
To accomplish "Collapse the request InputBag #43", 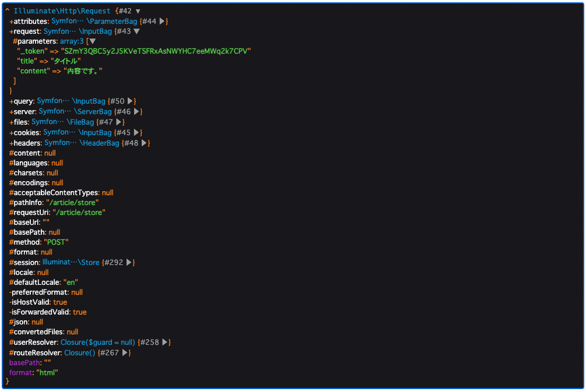I will tap(136, 31).
